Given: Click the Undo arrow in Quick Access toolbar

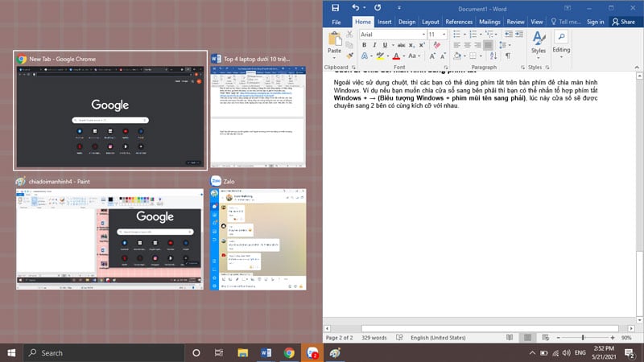Looking at the screenshot, I should pyautogui.click(x=355, y=8).
